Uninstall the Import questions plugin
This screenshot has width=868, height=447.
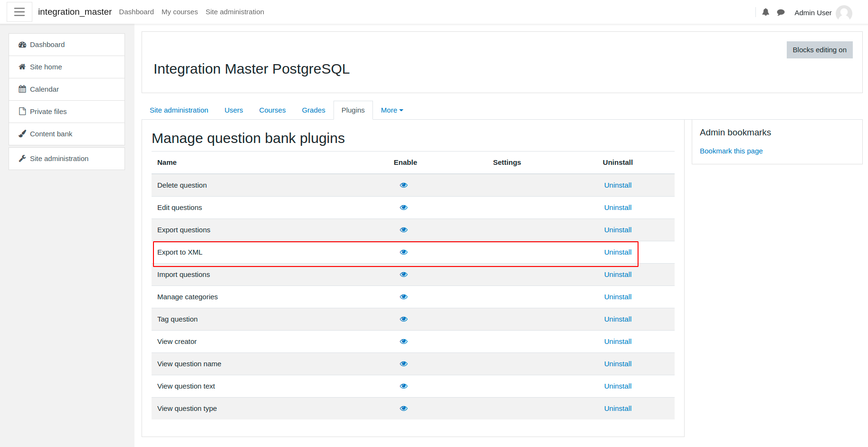pos(618,275)
